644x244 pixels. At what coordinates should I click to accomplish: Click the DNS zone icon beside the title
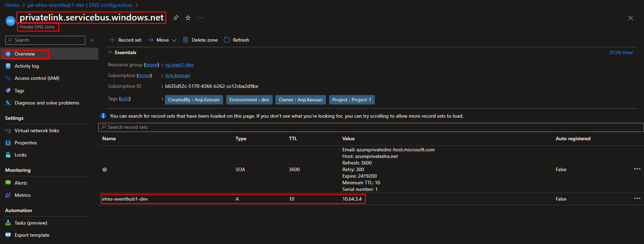[x=10, y=21]
